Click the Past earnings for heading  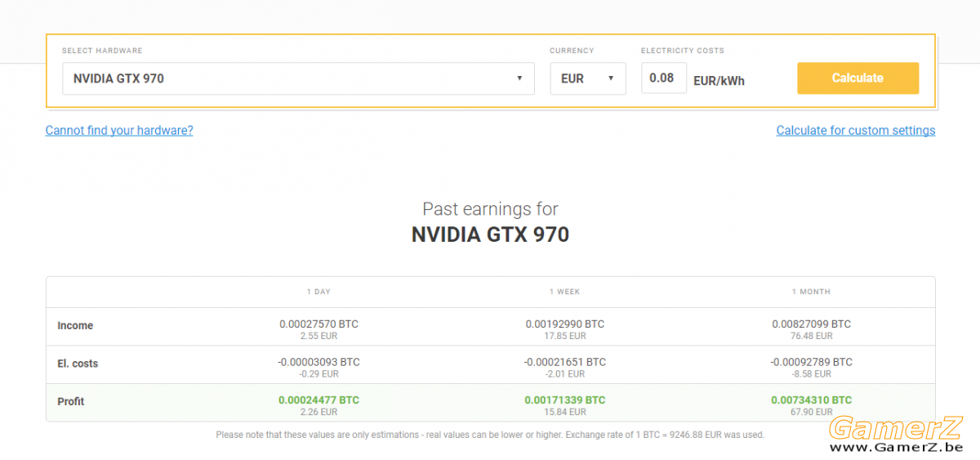click(x=490, y=209)
